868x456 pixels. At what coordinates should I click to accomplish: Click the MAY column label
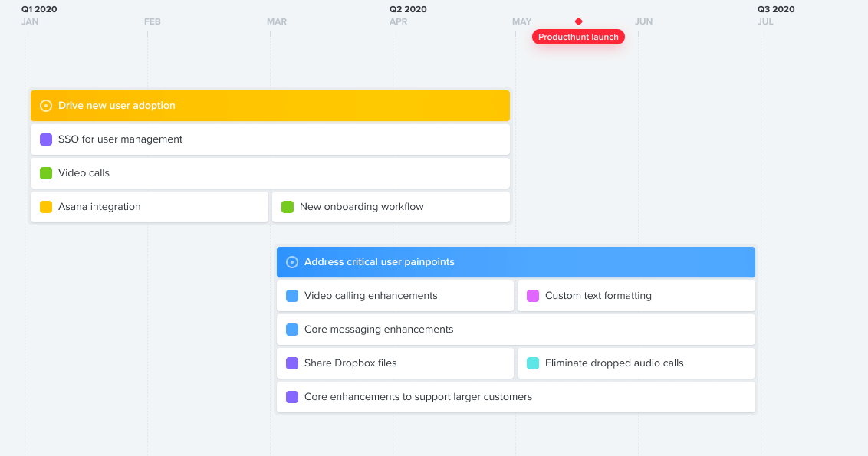(x=521, y=21)
